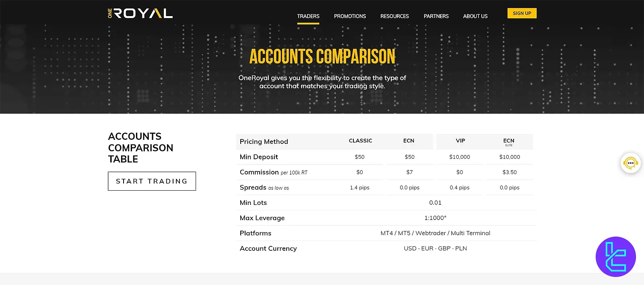Viewport: 644px width, 285px height.
Task: Click the purple TC badge icon
Action: 615,257
